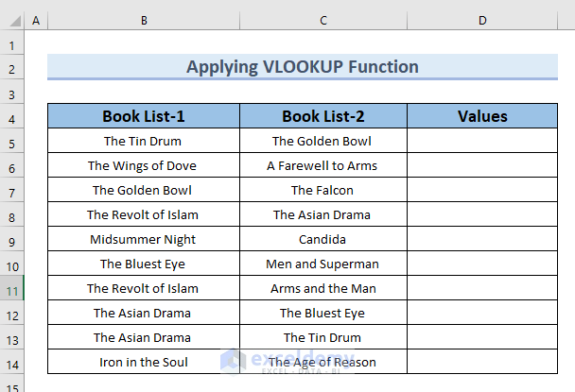Click the 'Applying VLOOKUP Function' title cell

[x=302, y=67]
